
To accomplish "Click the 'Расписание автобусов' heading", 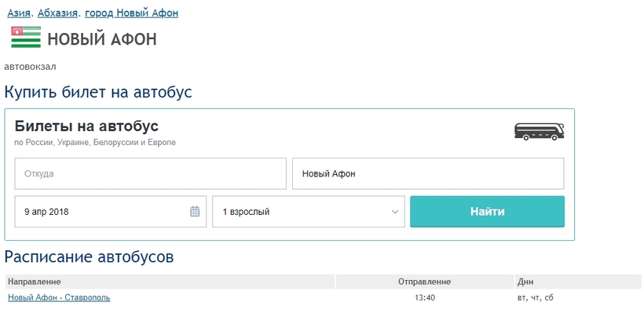I will 89,257.
